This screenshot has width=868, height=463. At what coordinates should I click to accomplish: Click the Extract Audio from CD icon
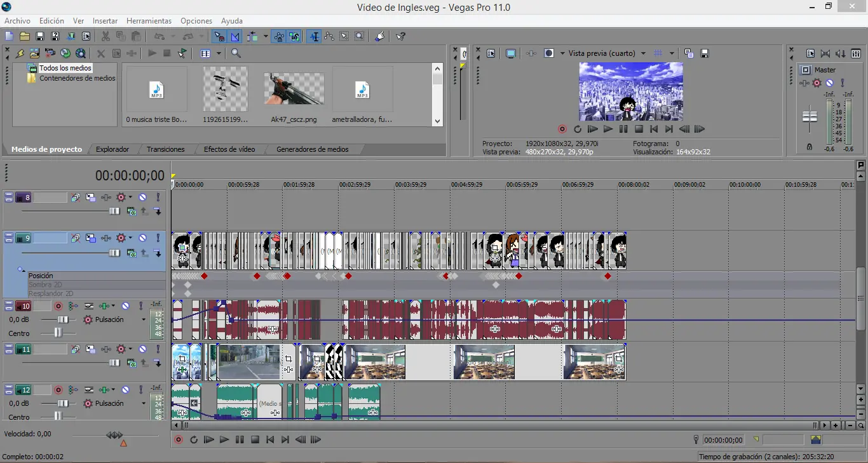pyautogui.click(x=65, y=53)
